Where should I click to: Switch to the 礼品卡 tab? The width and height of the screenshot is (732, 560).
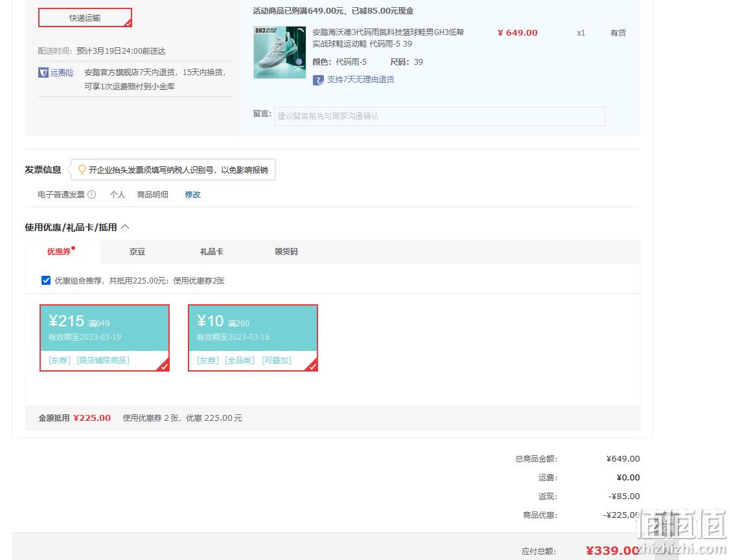[212, 252]
